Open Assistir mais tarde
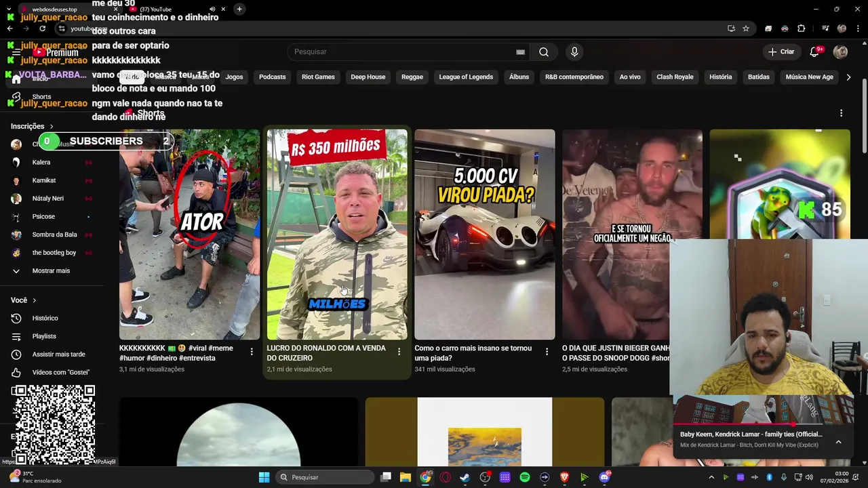 click(x=58, y=354)
